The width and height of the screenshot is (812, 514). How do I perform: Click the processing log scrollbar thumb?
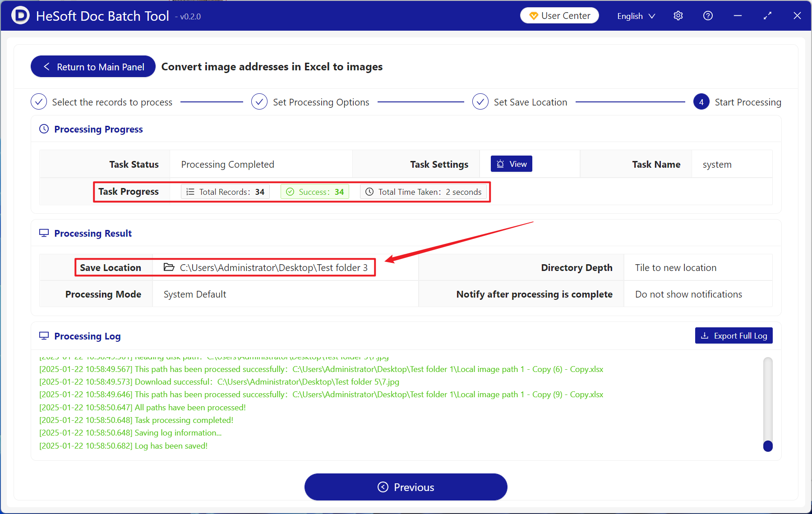[768, 445]
